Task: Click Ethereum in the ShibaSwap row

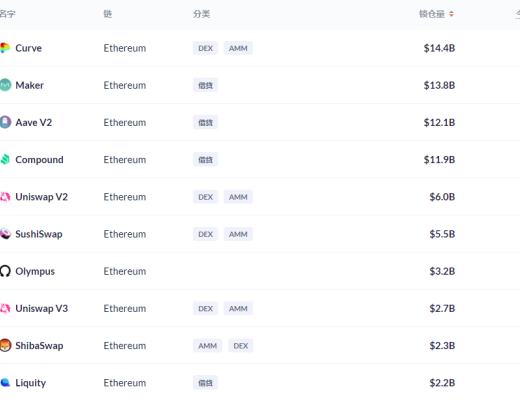Action: (x=125, y=346)
